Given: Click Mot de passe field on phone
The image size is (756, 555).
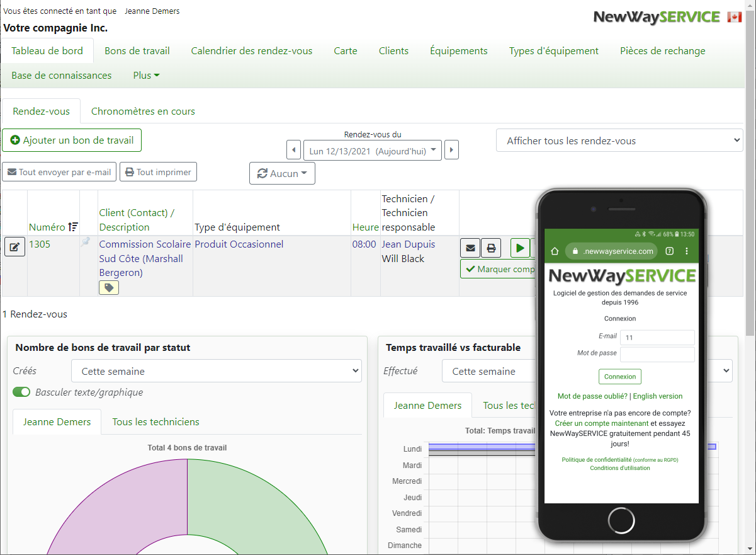Looking at the screenshot, I should tap(657, 354).
